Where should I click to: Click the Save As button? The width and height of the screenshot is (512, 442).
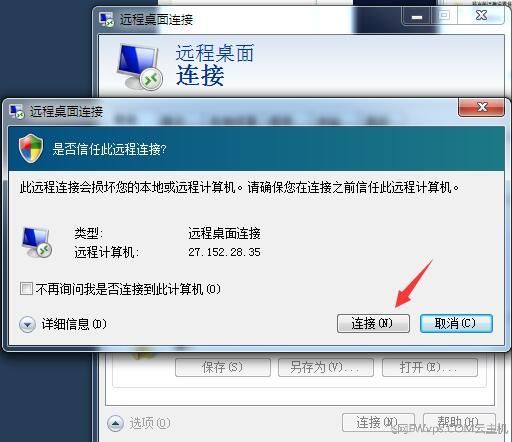pyautogui.click(x=326, y=367)
